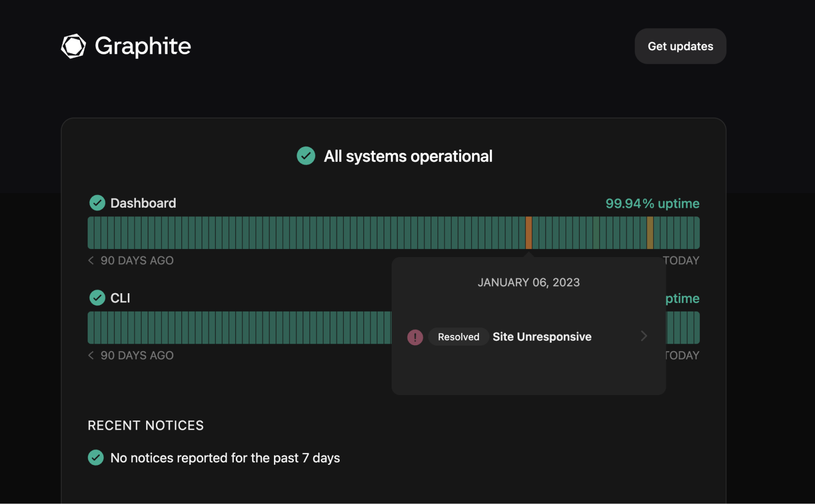Click the last bar of CLI uptime timeline

point(697,328)
